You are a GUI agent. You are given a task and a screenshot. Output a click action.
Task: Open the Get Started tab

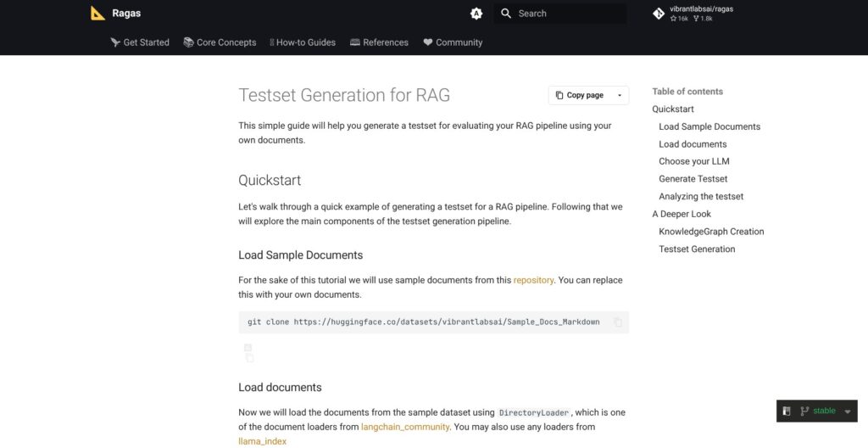140,42
